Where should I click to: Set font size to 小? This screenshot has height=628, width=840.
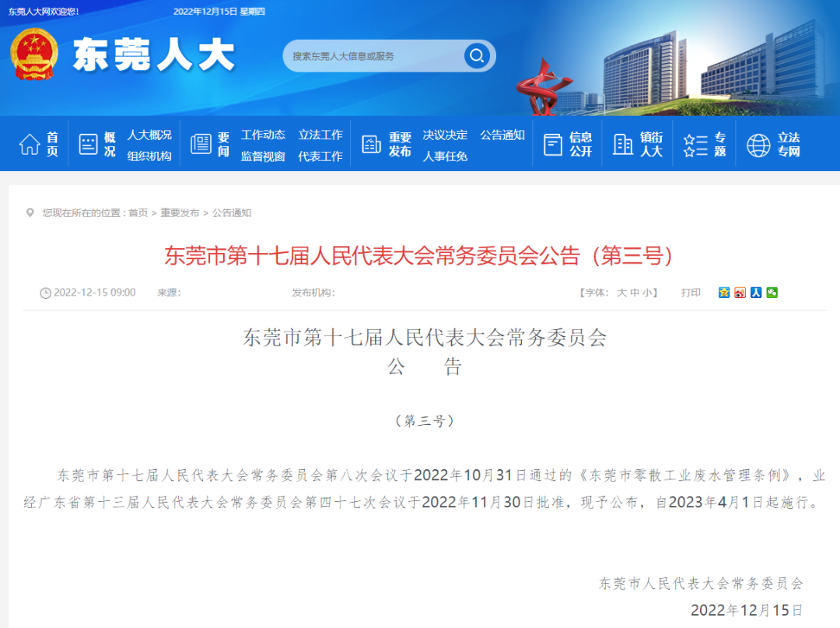tap(647, 293)
